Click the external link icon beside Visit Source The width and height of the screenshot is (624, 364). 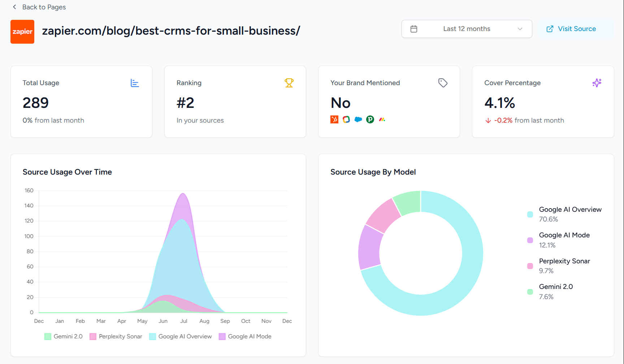[x=550, y=28]
